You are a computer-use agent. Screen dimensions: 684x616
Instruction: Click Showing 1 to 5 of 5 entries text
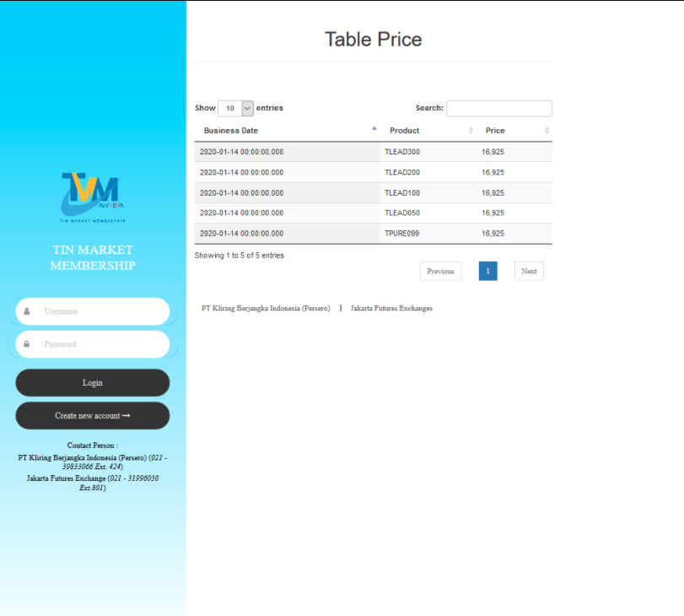tap(239, 256)
